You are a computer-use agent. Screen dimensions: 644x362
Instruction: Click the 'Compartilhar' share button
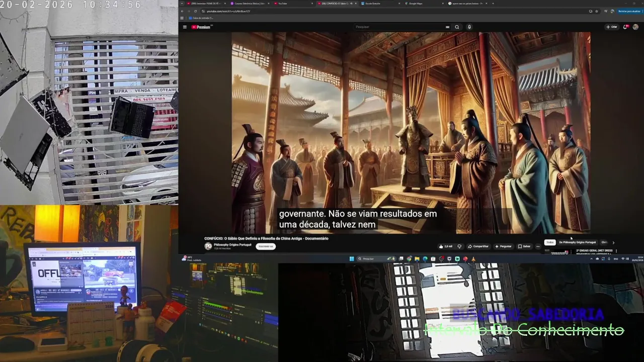(478, 246)
